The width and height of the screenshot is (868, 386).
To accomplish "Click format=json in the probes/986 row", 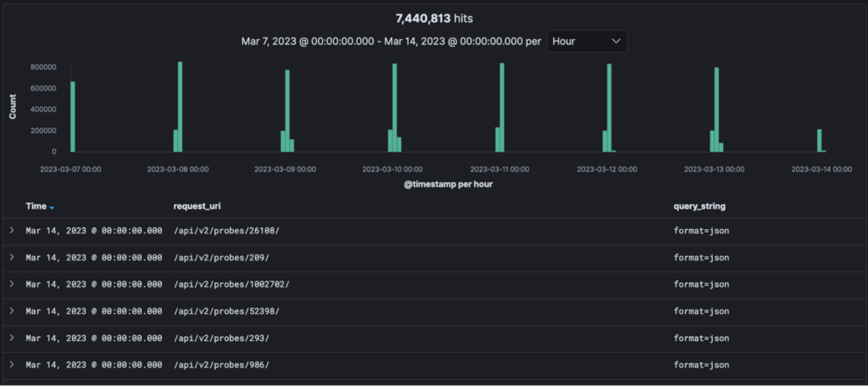I will tap(701, 365).
